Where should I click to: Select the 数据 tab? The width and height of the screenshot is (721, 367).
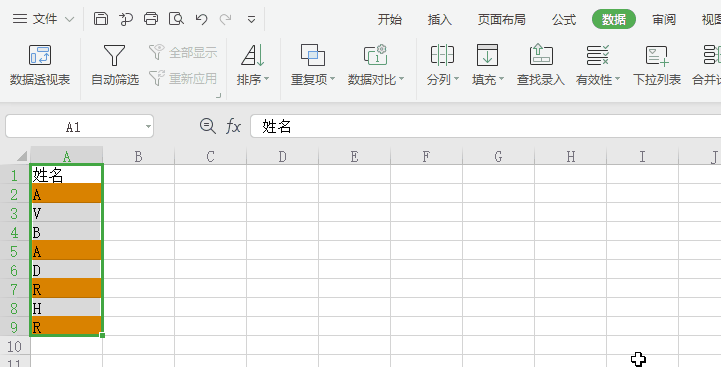pyautogui.click(x=614, y=19)
